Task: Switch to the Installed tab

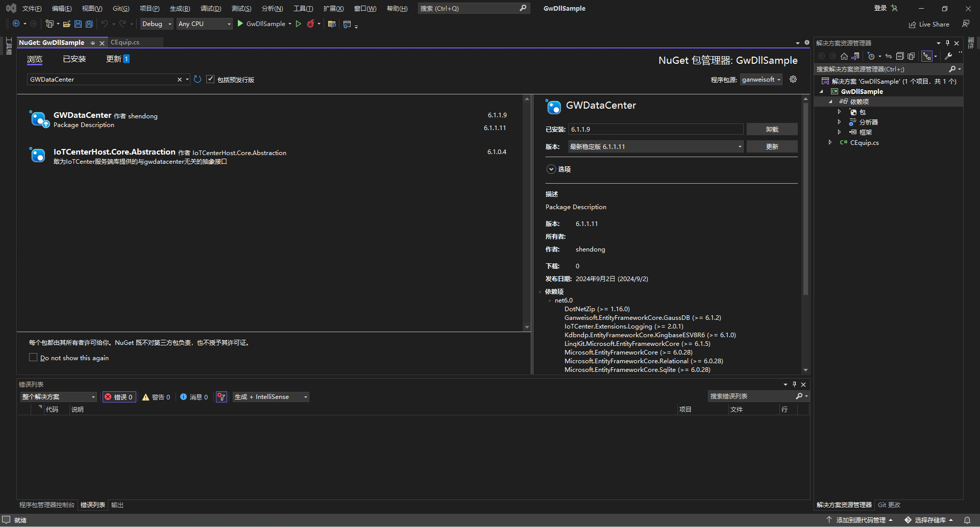Action: click(x=74, y=59)
